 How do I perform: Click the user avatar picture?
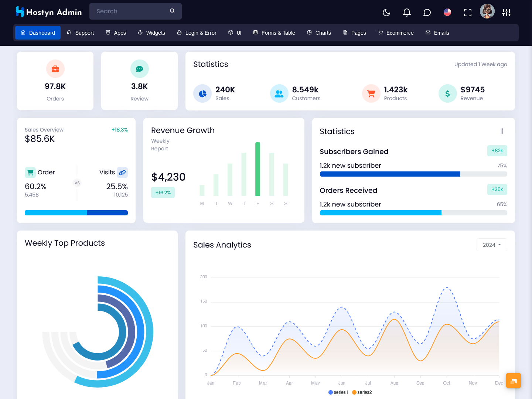click(487, 11)
